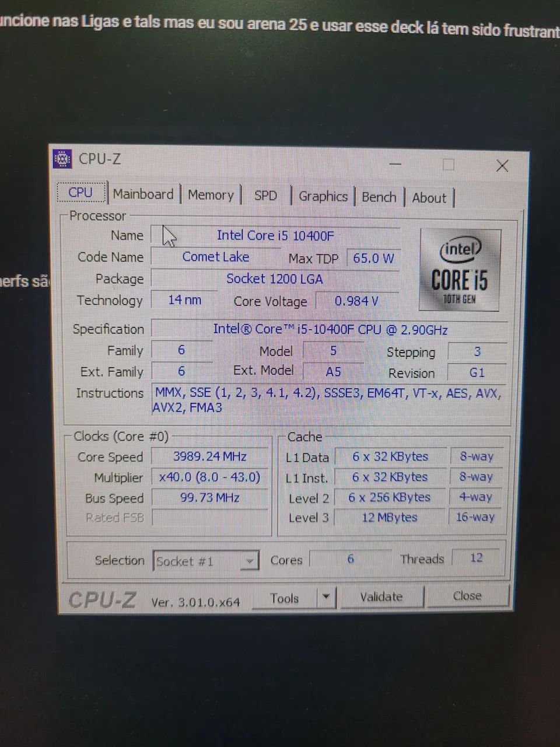Click the Close button at bottom
The height and width of the screenshot is (747, 560).
pos(467,596)
